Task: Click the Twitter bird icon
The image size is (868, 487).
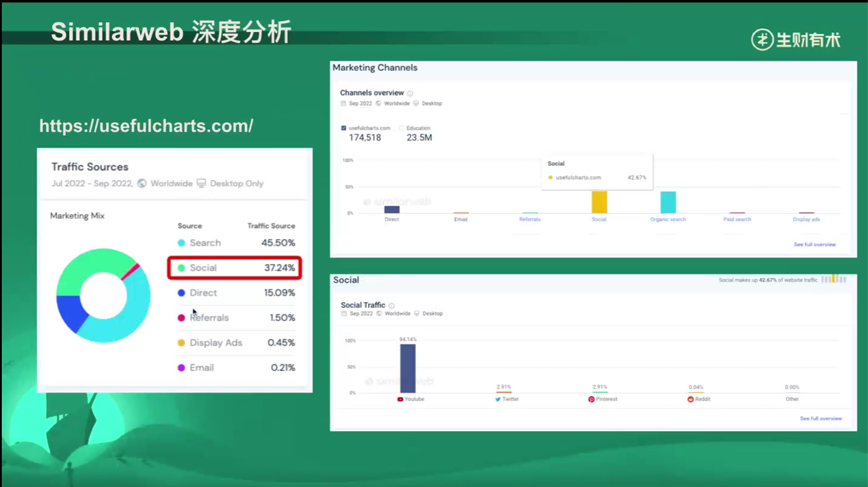Action: pyautogui.click(x=498, y=399)
